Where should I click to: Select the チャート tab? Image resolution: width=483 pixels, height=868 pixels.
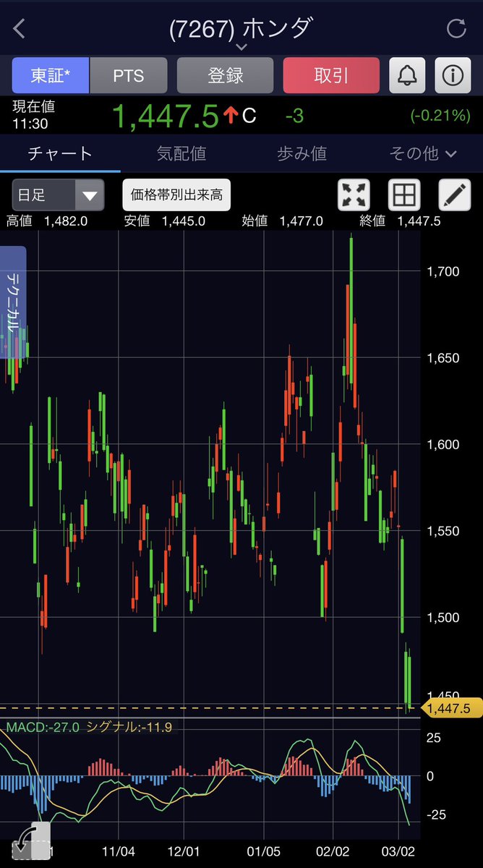[x=60, y=153]
